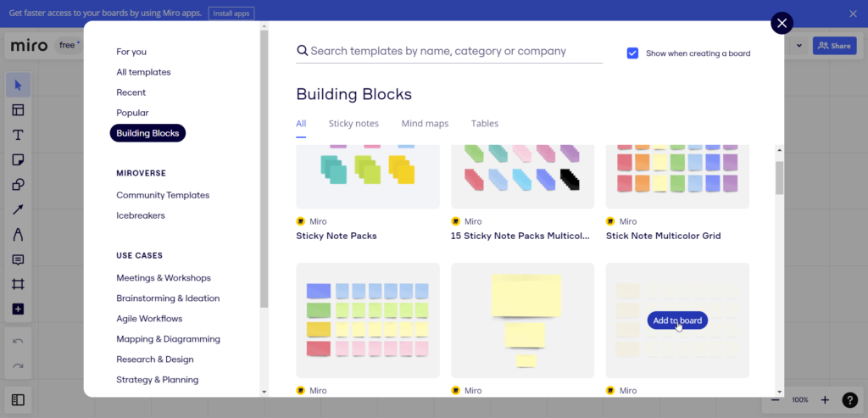Screen dimensions: 868x418
Task: Click the Stick Note Multicolor Grid title
Action: coord(663,236)
